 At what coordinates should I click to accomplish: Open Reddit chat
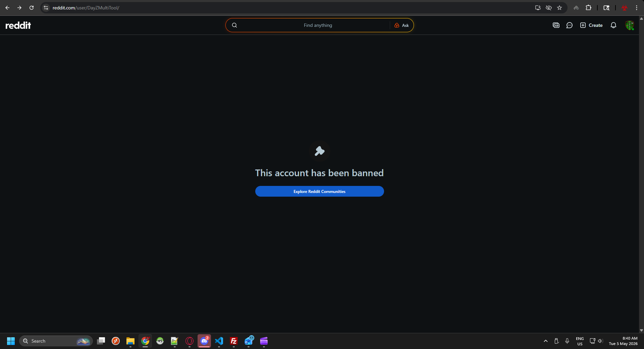click(570, 25)
